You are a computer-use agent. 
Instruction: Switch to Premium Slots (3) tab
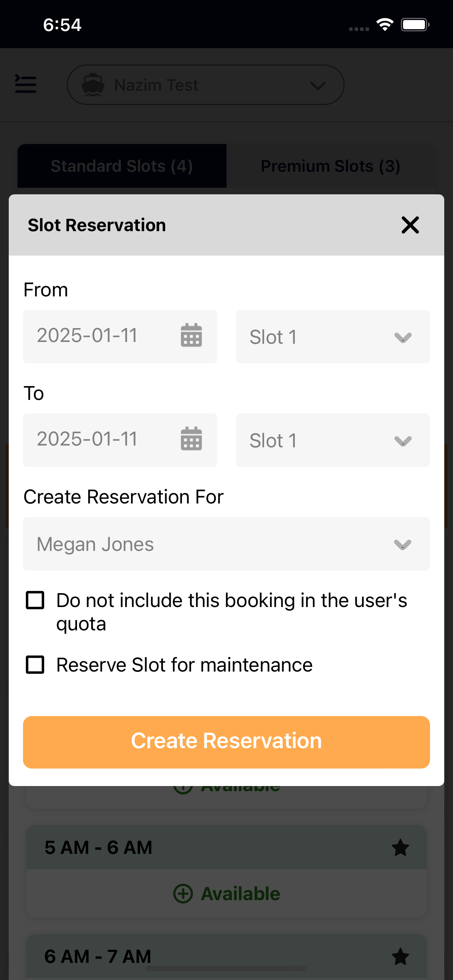(330, 166)
